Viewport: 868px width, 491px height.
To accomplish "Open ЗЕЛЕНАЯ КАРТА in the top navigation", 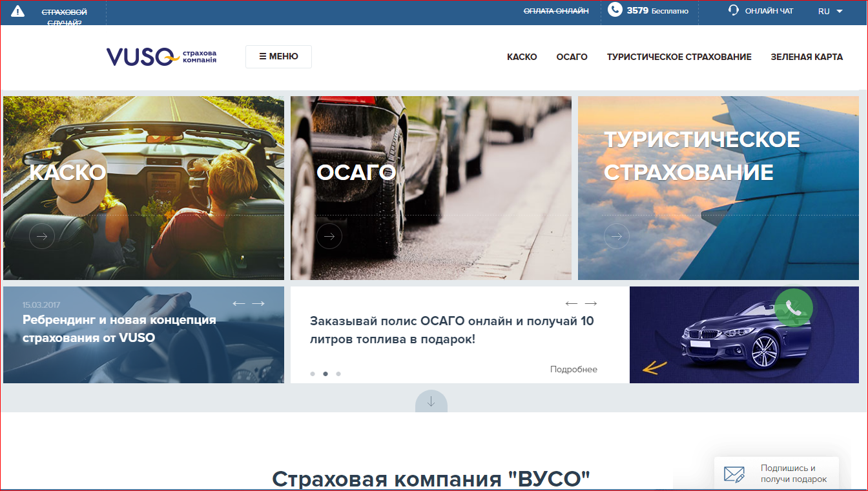I will coord(806,57).
